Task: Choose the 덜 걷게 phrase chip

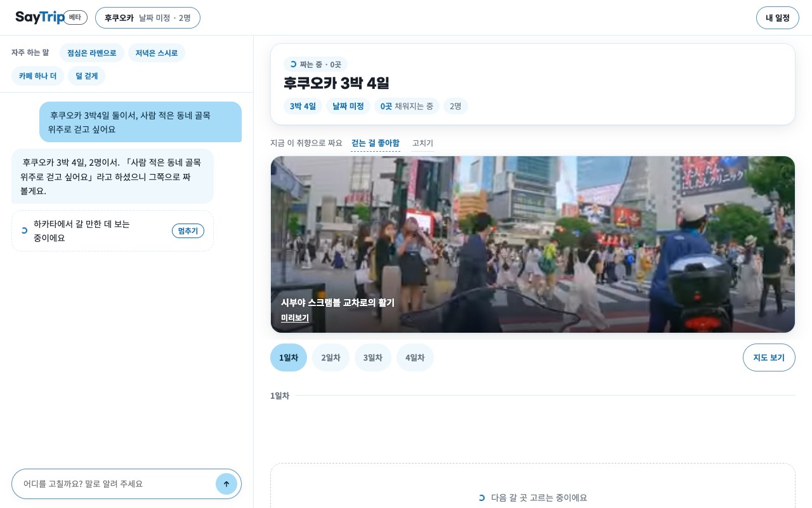Action: [87, 76]
